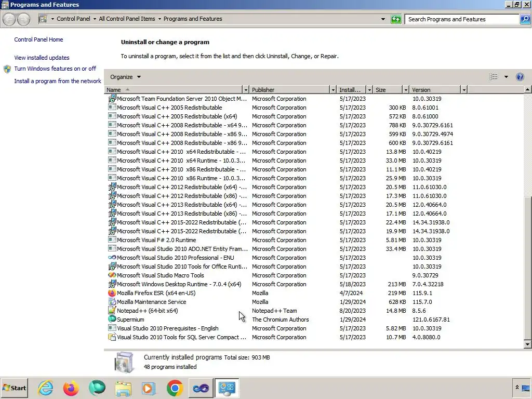
Task: Click the SQL Server Compact Tools row icon
Action: 112,337
